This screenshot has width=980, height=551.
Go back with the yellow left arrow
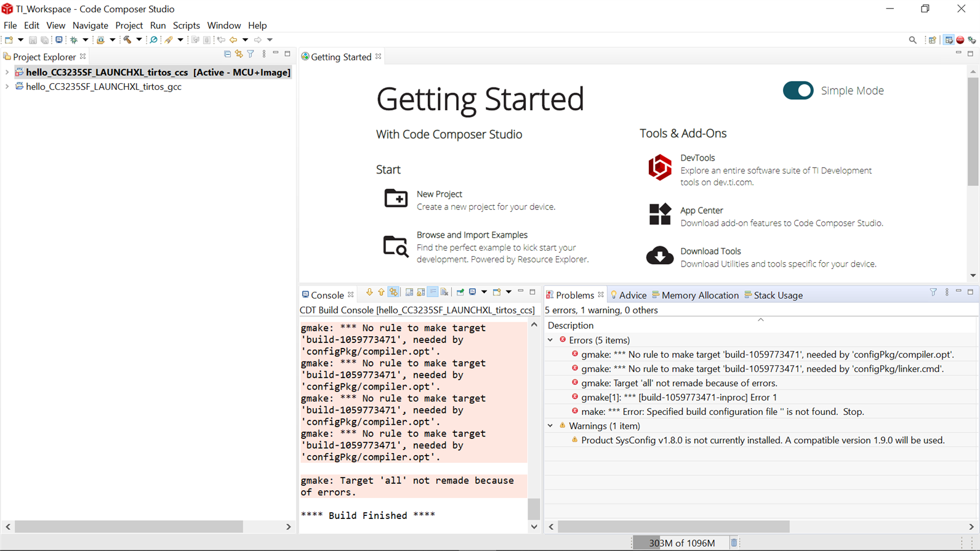(x=233, y=40)
